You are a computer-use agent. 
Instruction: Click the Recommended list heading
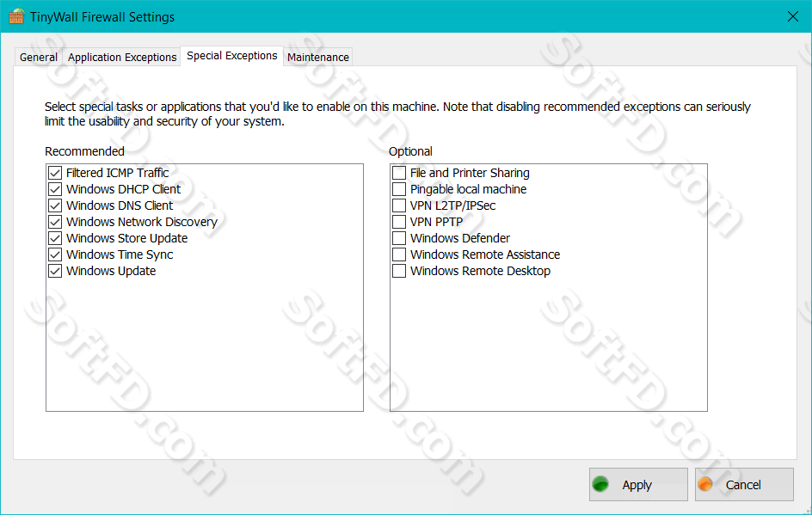point(84,151)
